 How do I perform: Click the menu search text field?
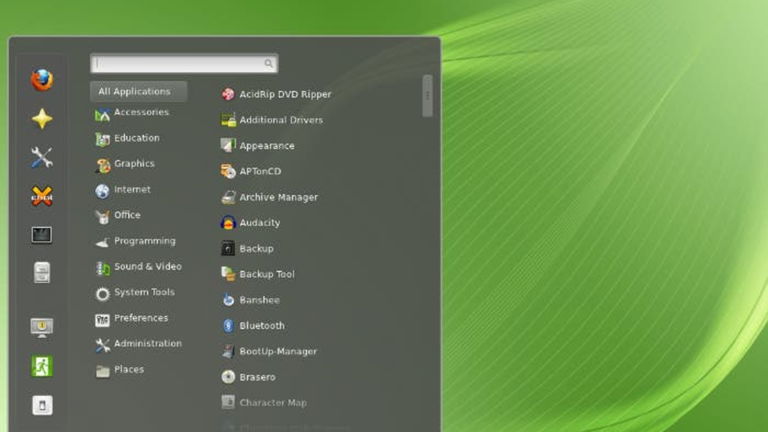[x=184, y=63]
